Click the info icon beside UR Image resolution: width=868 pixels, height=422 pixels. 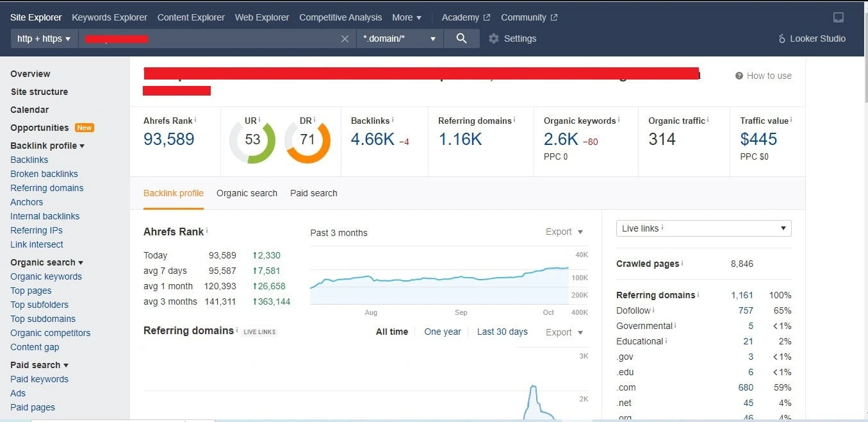pos(261,120)
